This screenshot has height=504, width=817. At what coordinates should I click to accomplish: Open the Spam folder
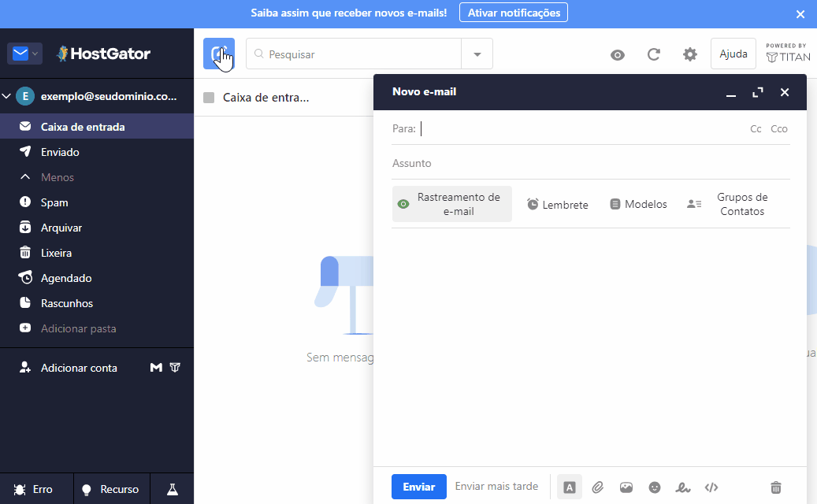click(x=97, y=202)
